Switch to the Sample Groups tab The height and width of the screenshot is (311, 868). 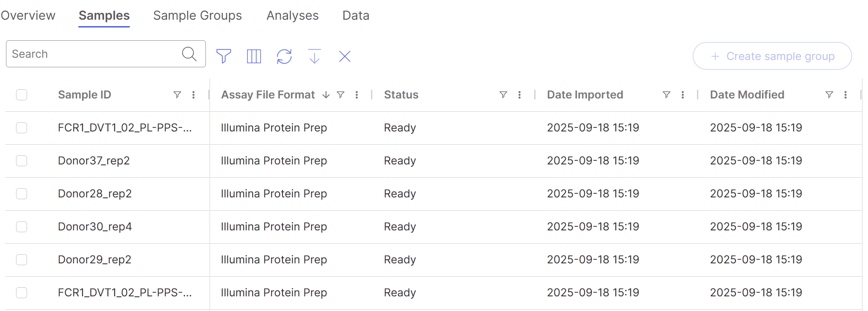point(197,16)
